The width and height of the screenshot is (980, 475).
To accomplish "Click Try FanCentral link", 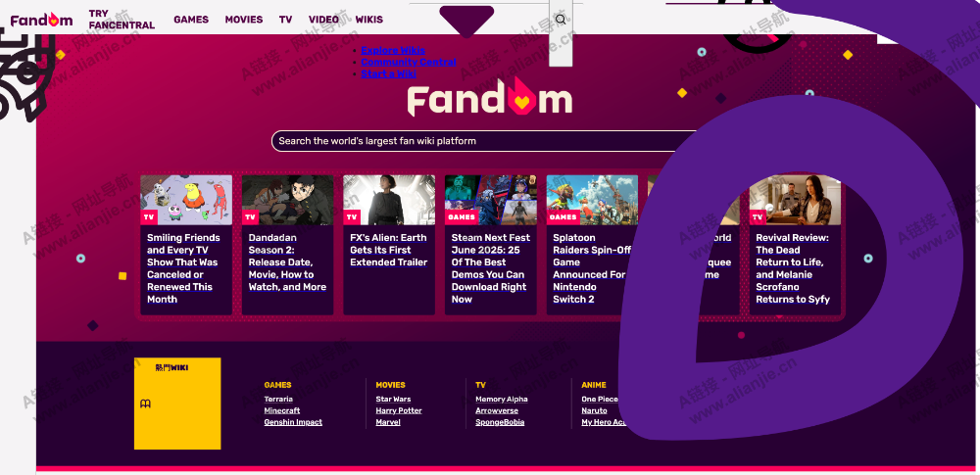I will click(x=122, y=20).
